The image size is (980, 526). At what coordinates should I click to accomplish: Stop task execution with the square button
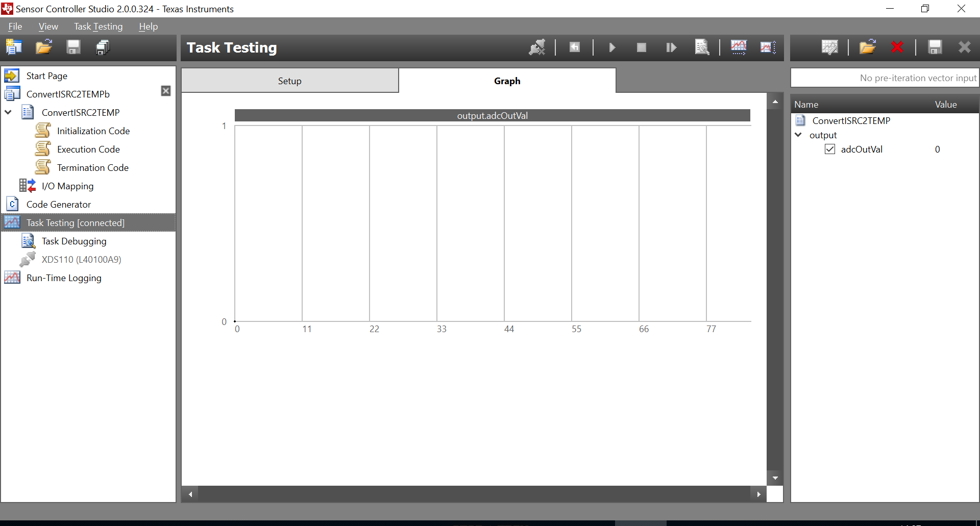click(x=642, y=47)
